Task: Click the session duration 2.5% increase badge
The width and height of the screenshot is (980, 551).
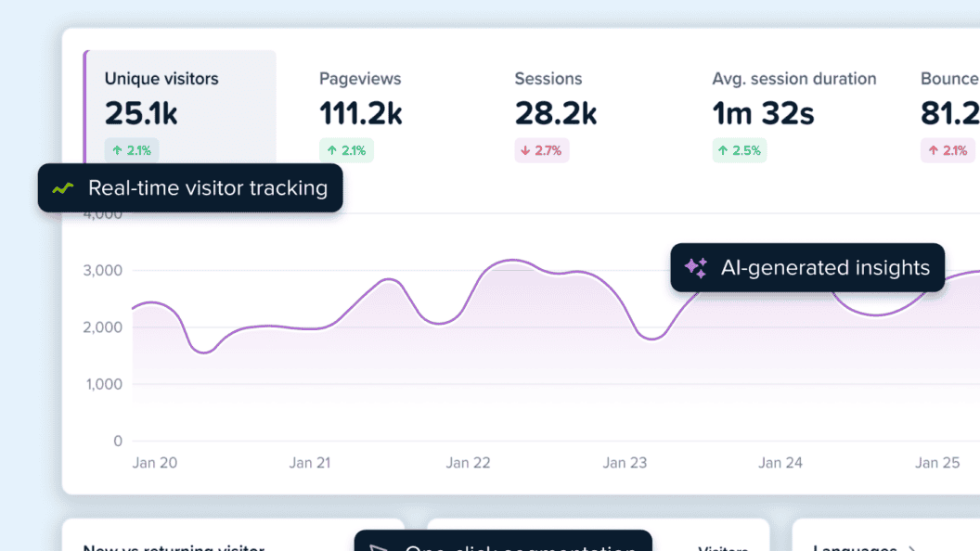Action: [740, 150]
